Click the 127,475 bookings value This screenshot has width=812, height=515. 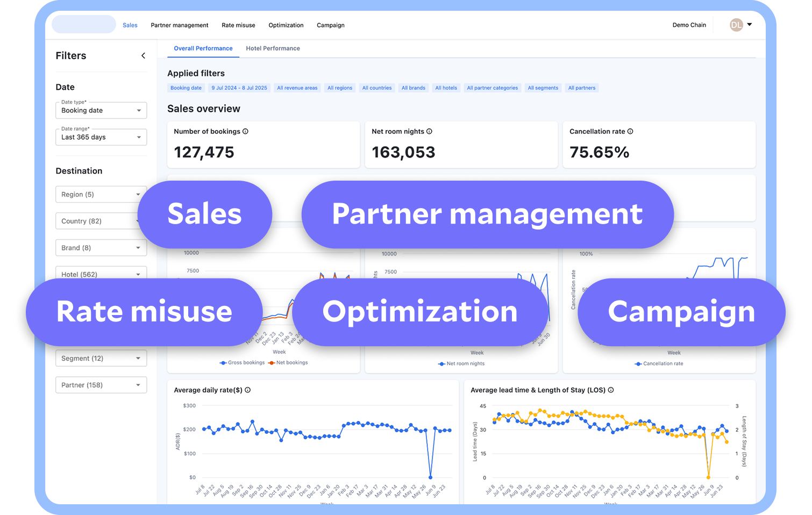pyautogui.click(x=204, y=153)
